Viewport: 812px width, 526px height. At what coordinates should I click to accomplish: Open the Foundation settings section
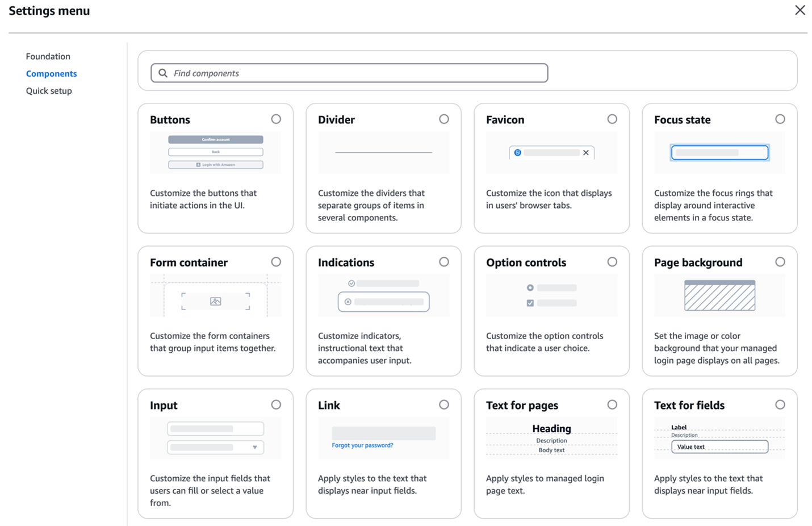pos(48,56)
